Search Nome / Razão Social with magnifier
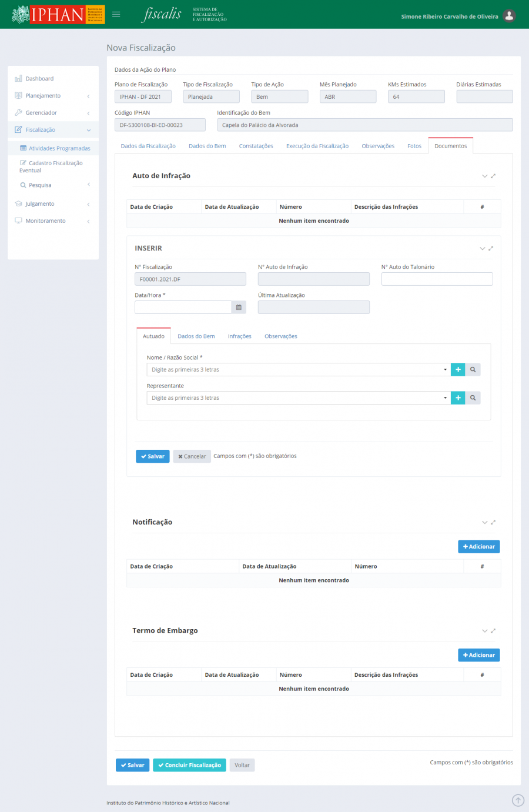Viewport: 529px width, 812px height. click(473, 370)
